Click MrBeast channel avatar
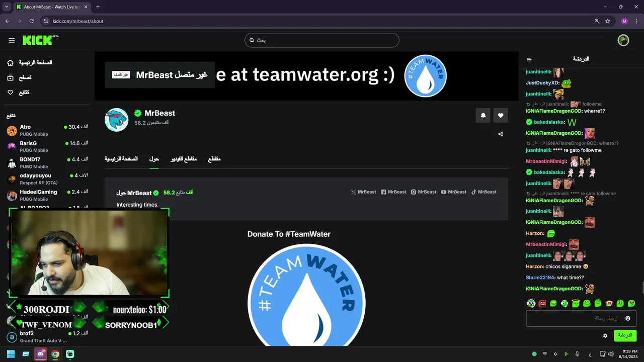Screen dimensions: 644x362 (x=117, y=120)
